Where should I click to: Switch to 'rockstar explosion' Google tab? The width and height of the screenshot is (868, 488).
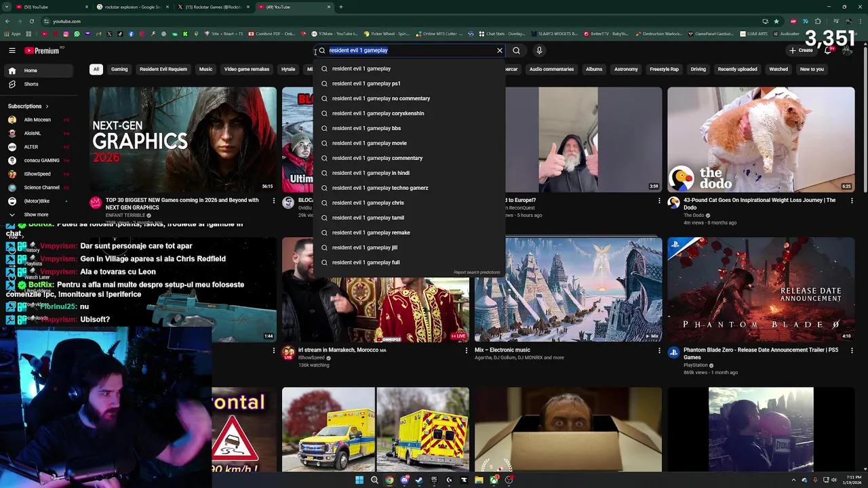[132, 7]
